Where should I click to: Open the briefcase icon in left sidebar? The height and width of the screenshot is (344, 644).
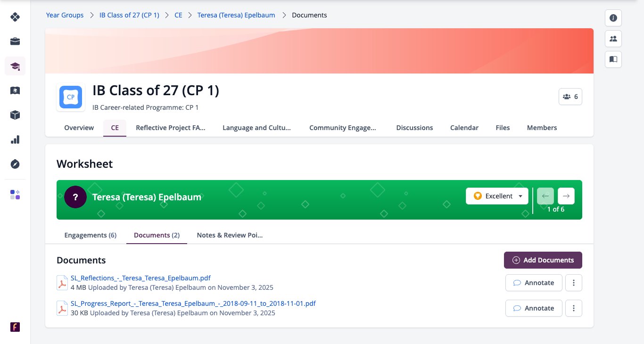click(15, 41)
